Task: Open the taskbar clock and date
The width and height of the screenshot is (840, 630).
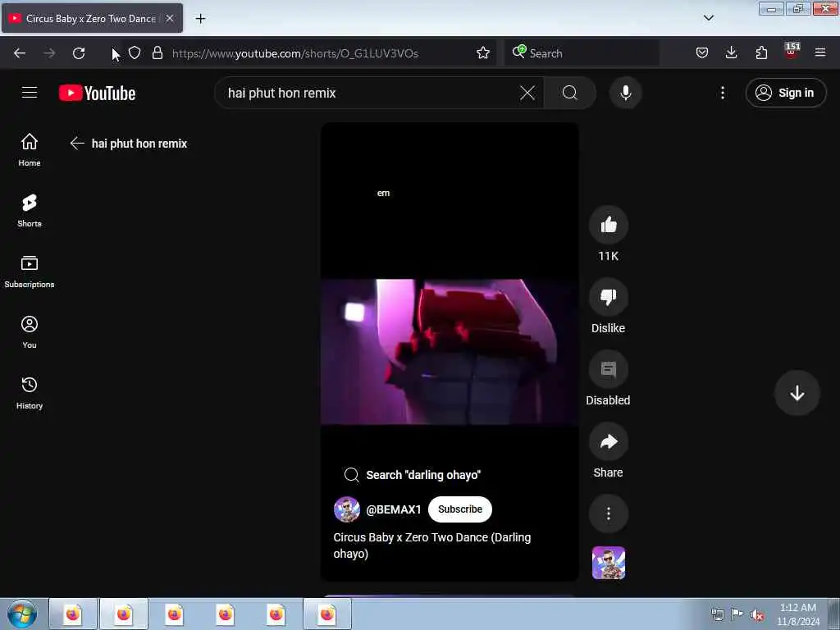Action: tap(797, 614)
